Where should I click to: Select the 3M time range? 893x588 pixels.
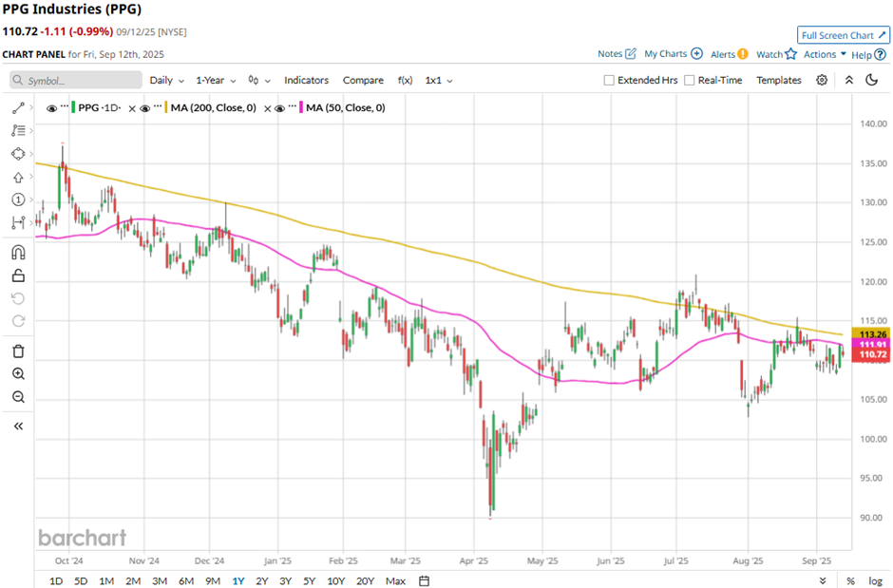pos(160,580)
